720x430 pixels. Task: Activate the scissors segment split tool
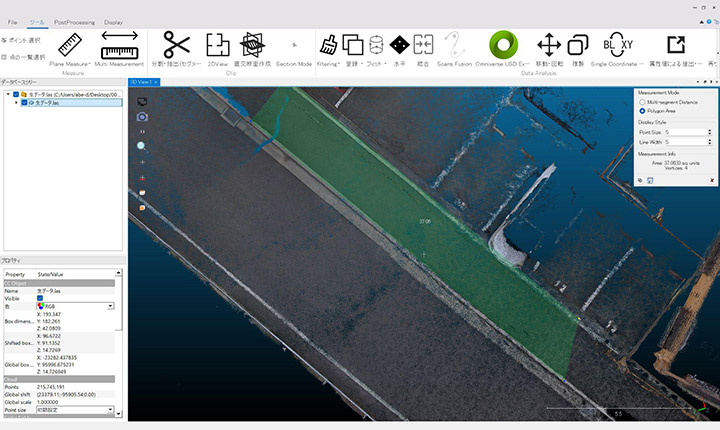coord(176,45)
